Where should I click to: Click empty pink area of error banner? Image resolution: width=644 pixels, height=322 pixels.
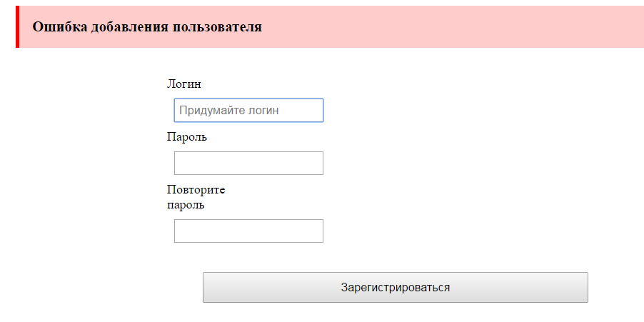coord(452,26)
